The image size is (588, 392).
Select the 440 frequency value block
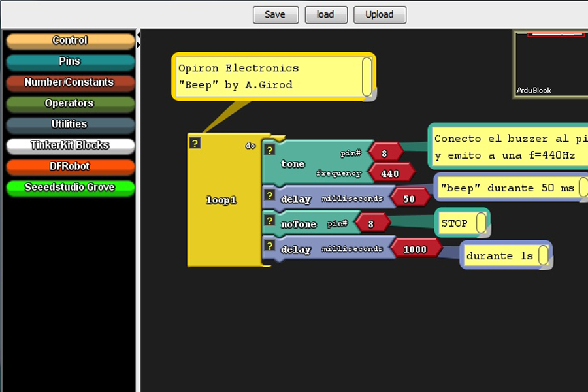[390, 174]
